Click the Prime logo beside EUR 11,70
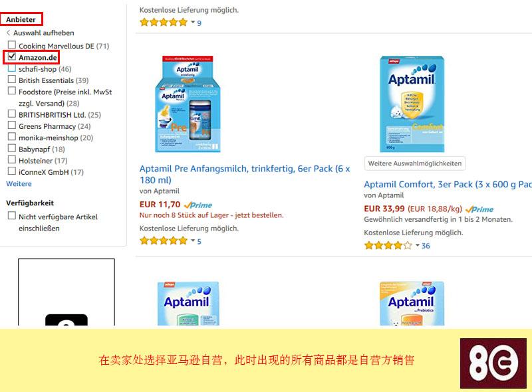Image resolution: width=532 pixels, height=392 pixels. click(198, 205)
